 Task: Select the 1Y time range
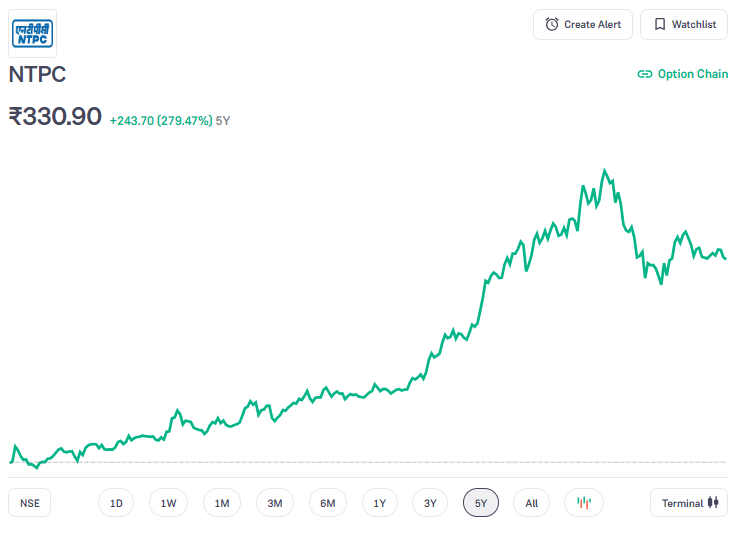(x=380, y=503)
